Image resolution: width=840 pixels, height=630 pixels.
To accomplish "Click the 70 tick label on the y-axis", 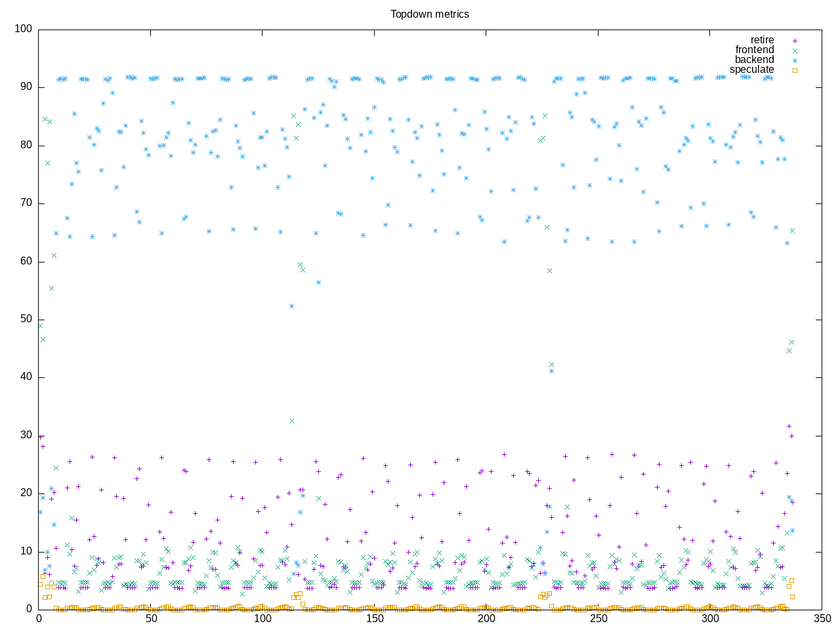I will [x=26, y=203].
